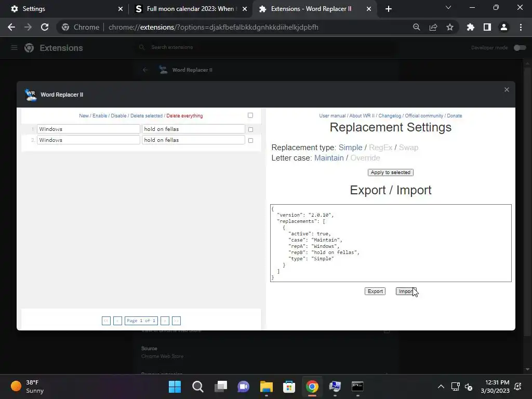Viewport: 532px width, 399px height.
Task: Click the Chrome address bar URL
Action: pyautogui.click(x=214, y=27)
